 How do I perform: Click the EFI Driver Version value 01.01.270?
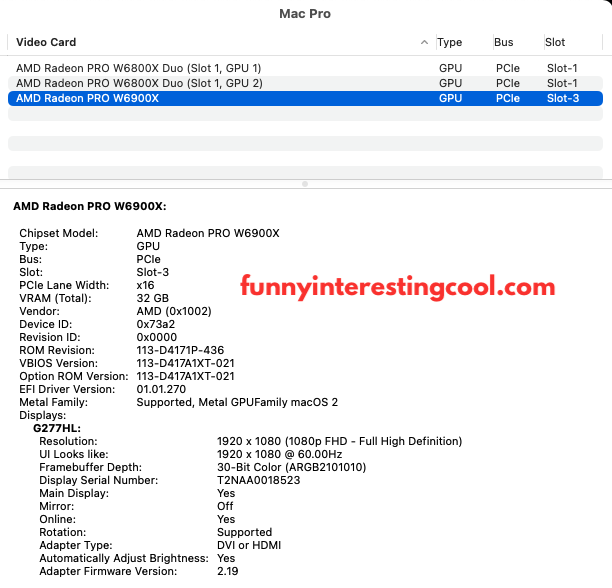tap(161, 389)
